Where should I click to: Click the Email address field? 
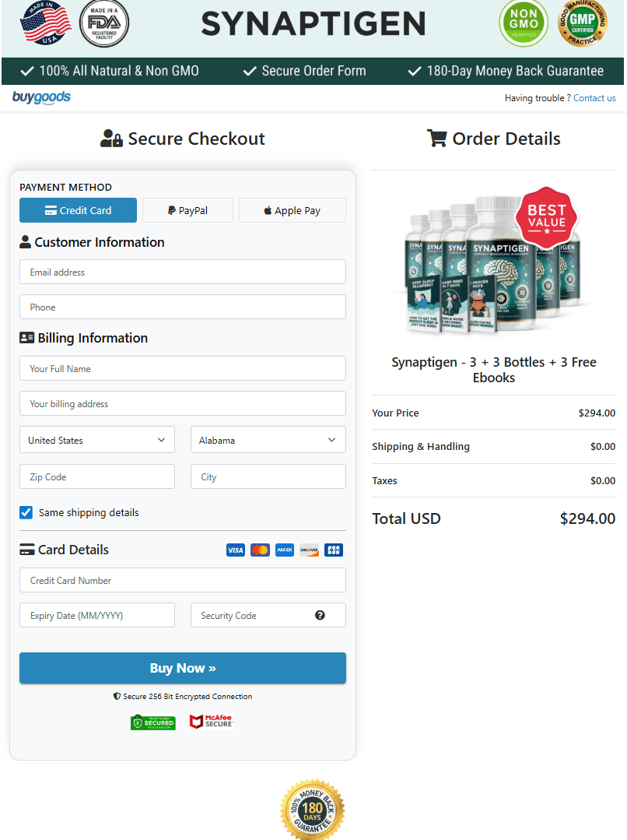tap(182, 272)
